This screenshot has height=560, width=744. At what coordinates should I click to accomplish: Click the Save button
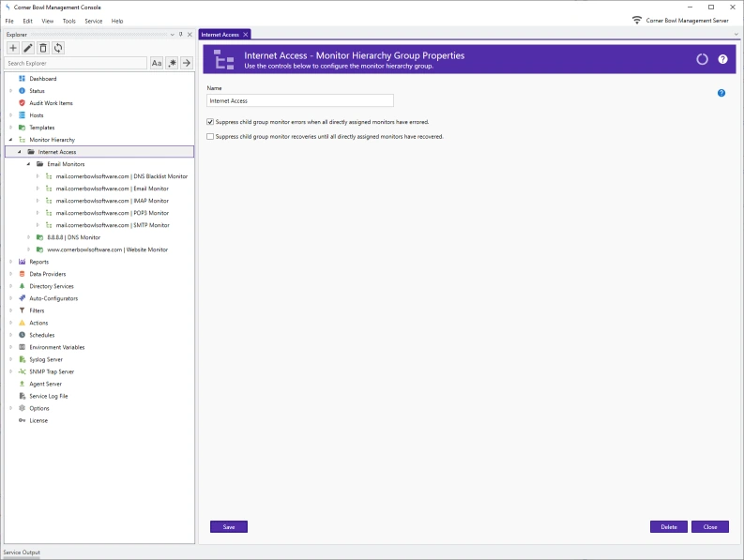(229, 527)
